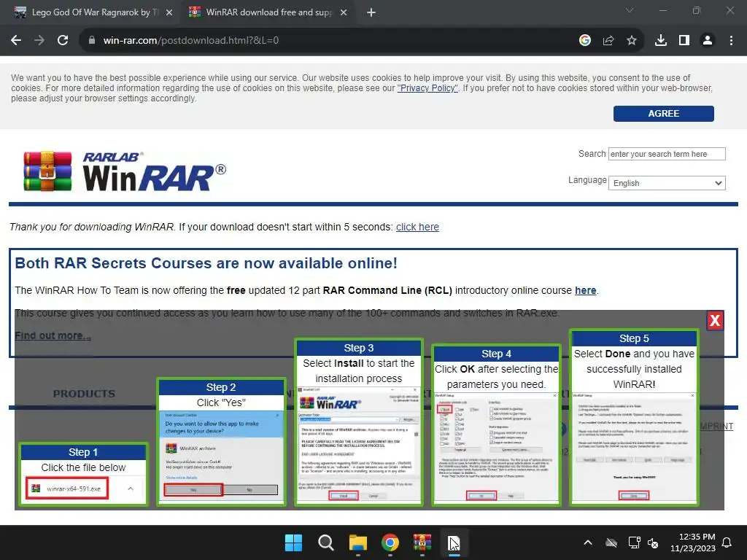This screenshot has width=747, height=560.
Task: Bookmark this tab with star icon
Action: coord(632,41)
